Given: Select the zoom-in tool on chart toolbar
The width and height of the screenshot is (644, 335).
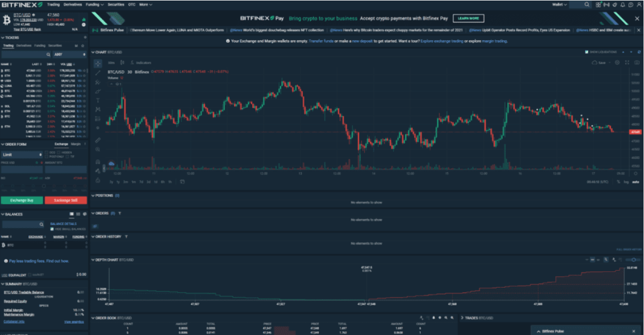Looking at the screenshot, I should click(98, 150).
